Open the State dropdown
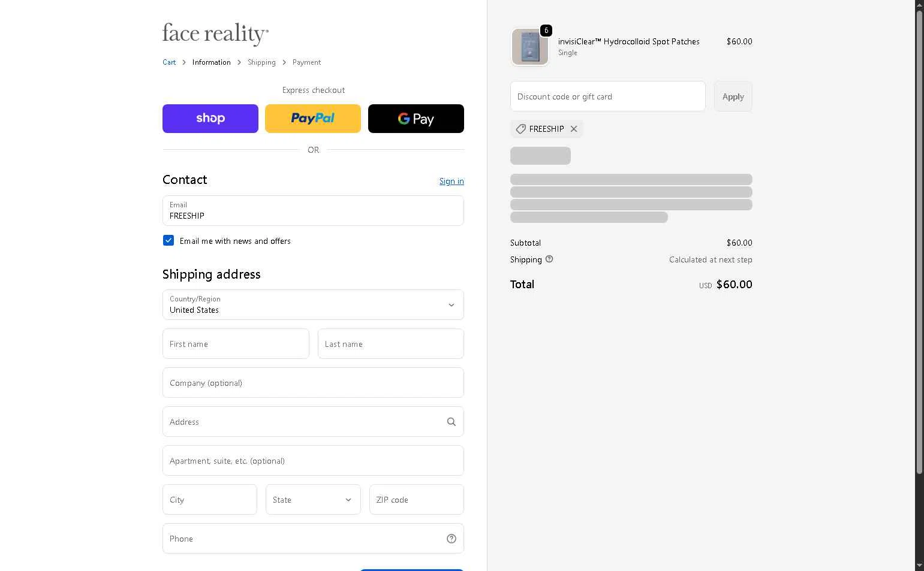This screenshot has width=924, height=571. [313, 500]
